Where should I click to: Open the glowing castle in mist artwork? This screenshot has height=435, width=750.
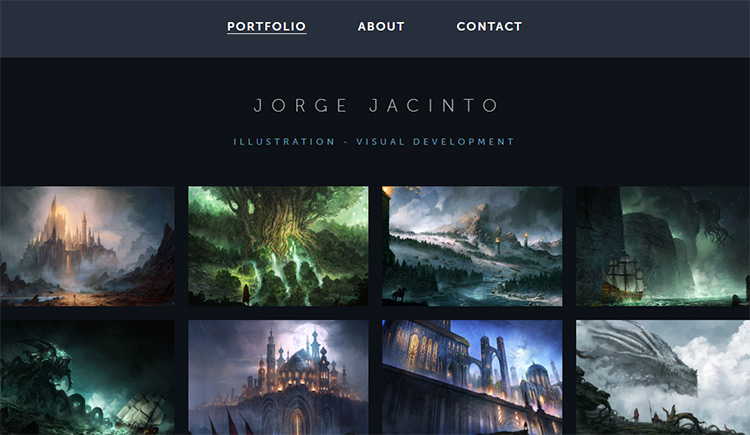click(x=87, y=246)
